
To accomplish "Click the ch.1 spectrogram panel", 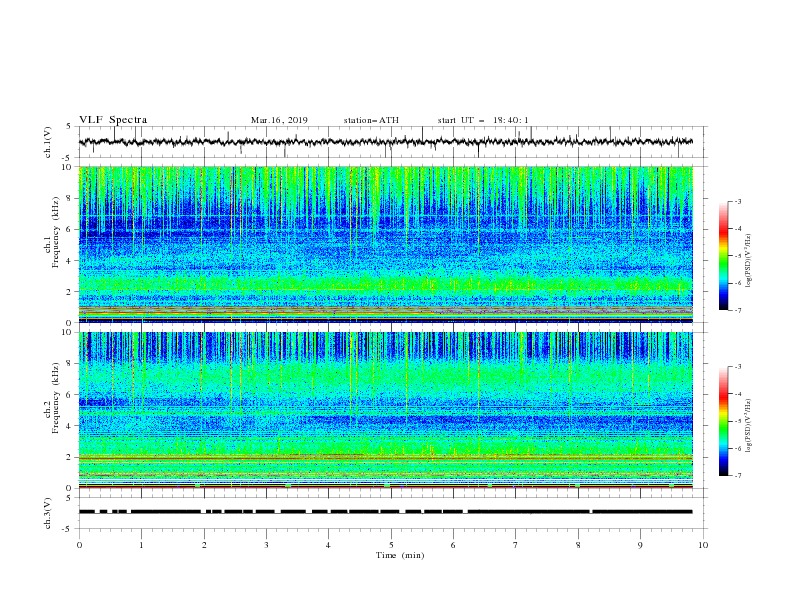I will coord(386,244).
